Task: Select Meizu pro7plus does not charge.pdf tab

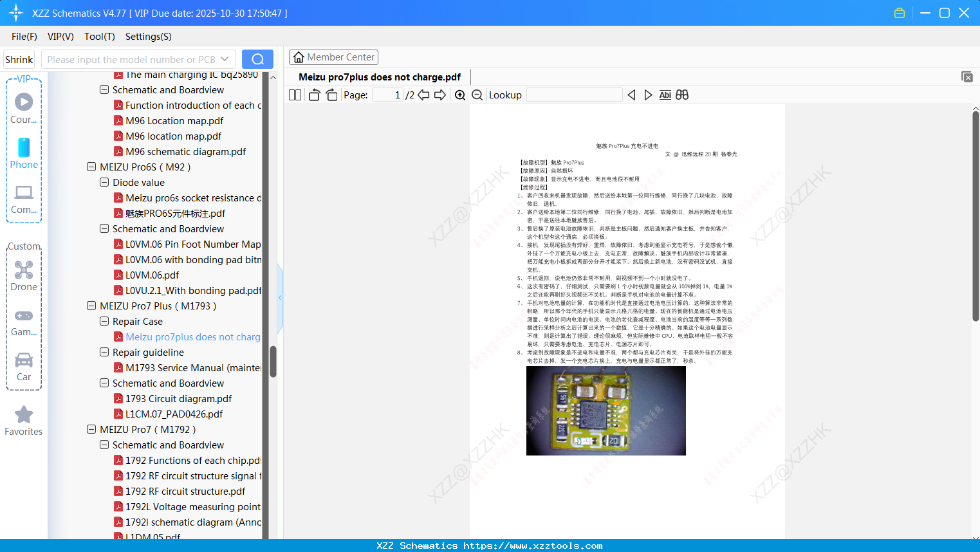Action: 380,77
